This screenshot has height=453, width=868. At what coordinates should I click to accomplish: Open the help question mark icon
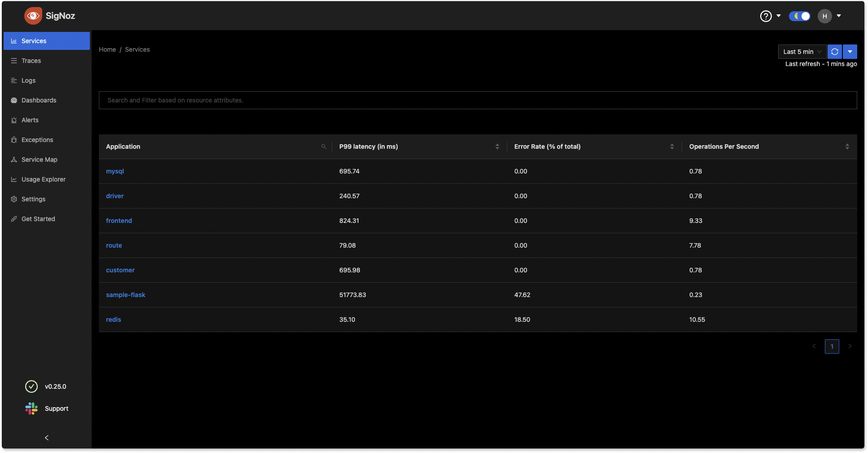tap(766, 16)
